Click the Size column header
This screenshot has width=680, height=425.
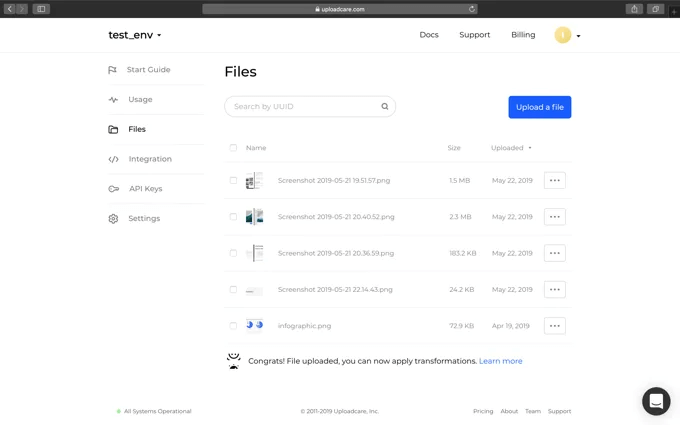point(454,148)
